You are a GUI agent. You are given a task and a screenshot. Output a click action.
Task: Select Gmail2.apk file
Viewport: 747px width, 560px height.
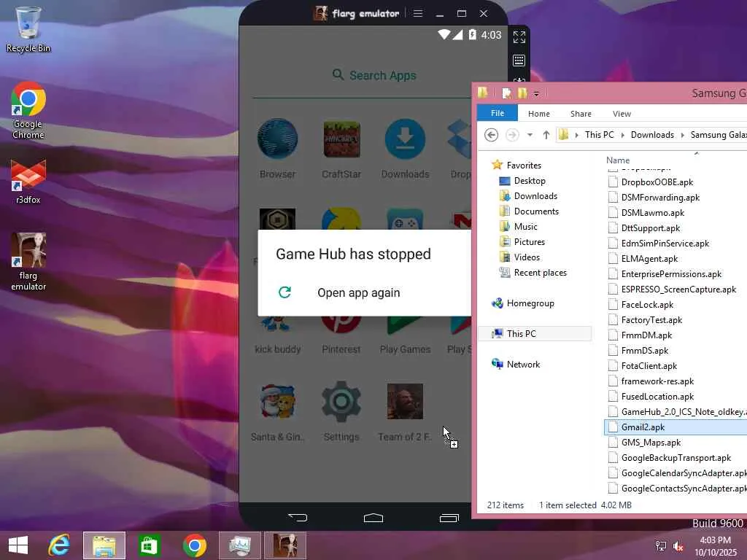click(676, 427)
